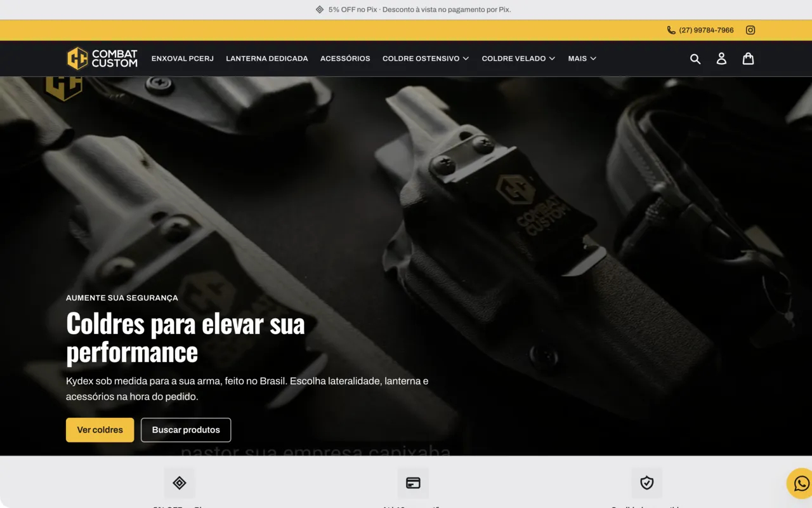Expand the Coldre Velado dropdown
This screenshot has height=508, width=812.
pyautogui.click(x=518, y=58)
